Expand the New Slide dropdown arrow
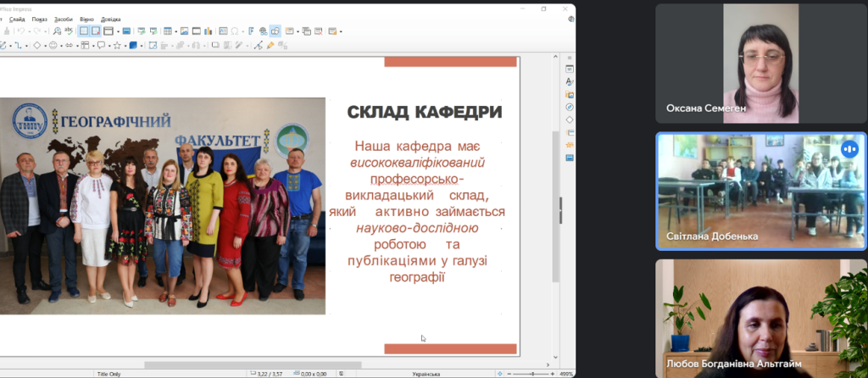 tap(298, 31)
